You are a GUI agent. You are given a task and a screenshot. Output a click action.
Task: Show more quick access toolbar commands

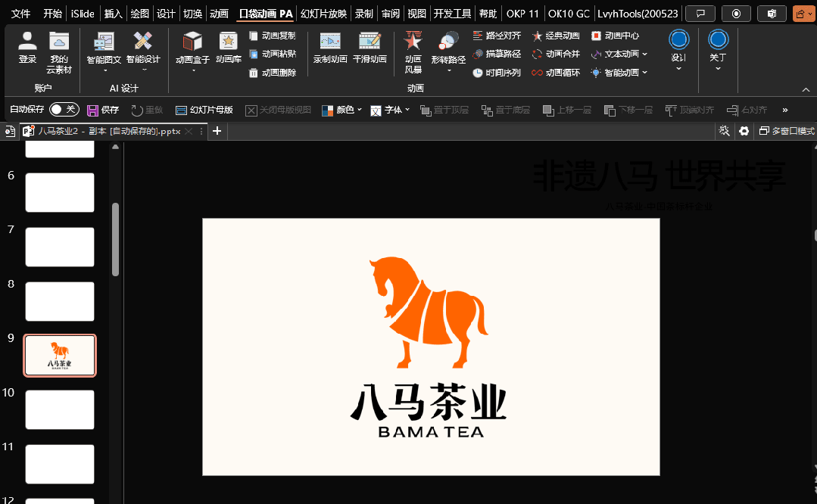pyautogui.click(x=785, y=110)
